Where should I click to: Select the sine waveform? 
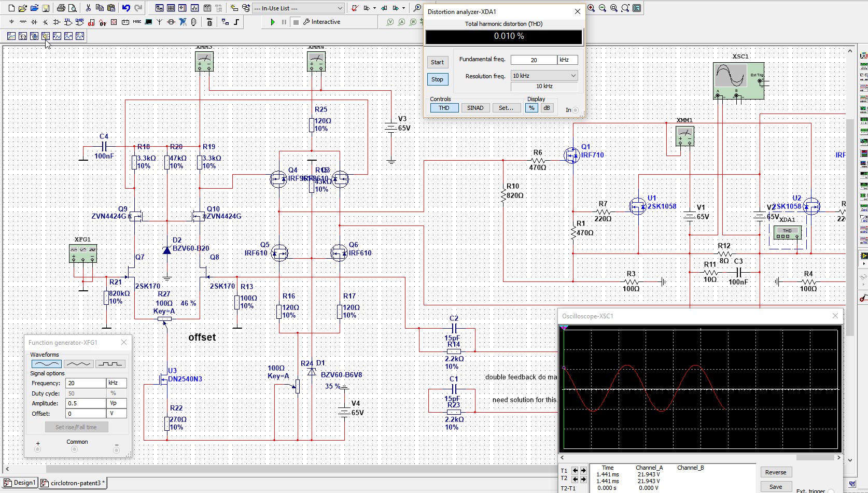click(47, 364)
